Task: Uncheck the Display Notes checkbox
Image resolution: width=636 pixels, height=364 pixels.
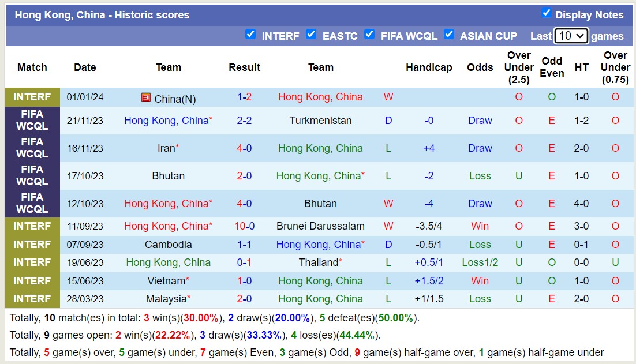Action: coord(546,13)
